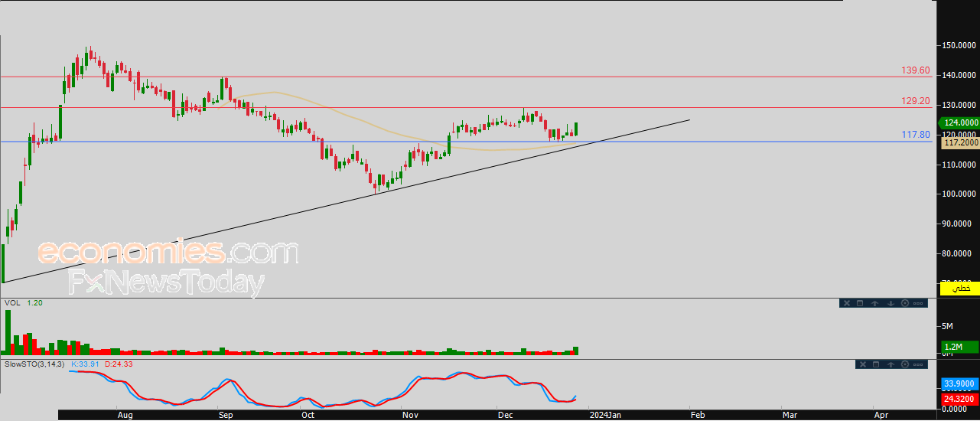The width and height of the screenshot is (980, 421).
Task: Click the yellow scale type label
Action: (959, 289)
